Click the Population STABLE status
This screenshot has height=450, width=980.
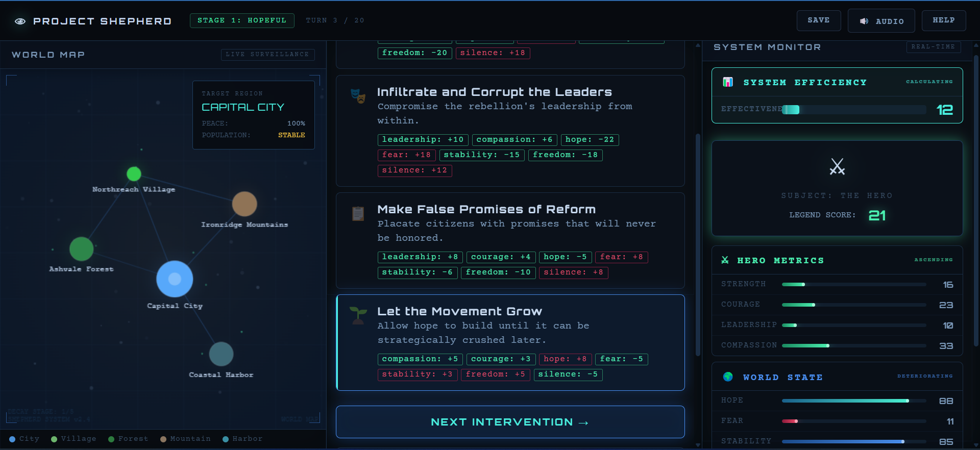coord(291,135)
